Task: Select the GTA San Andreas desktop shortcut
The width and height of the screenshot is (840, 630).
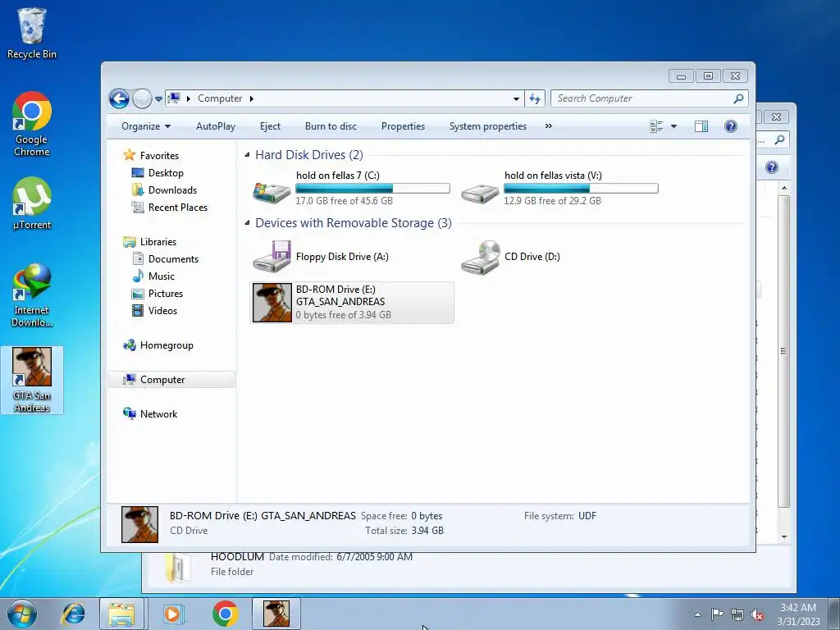Action: tap(32, 380)
